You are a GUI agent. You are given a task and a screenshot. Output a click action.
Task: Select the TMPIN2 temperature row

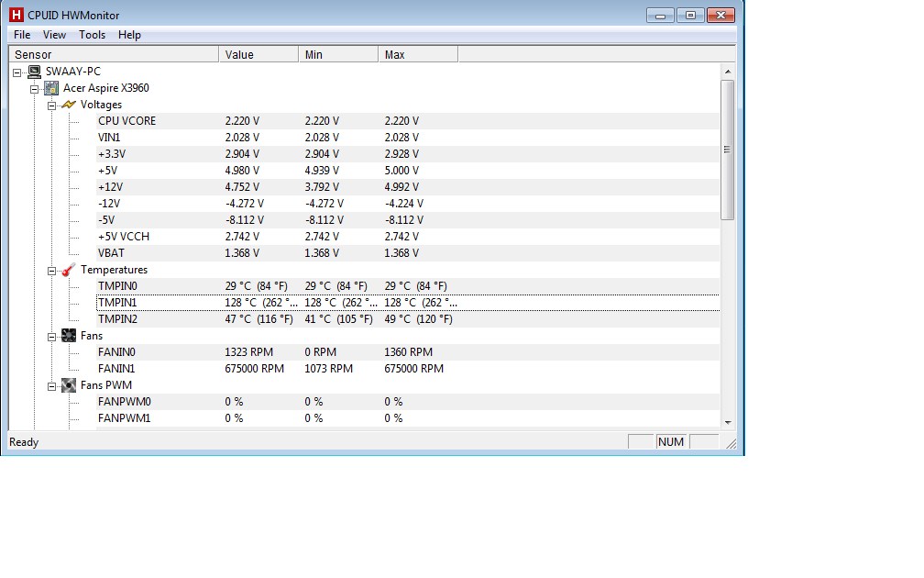(408, 319)
